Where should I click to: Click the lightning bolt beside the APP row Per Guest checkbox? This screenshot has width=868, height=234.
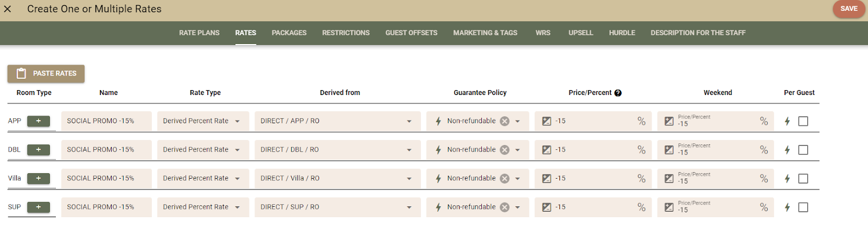[787, 121]
